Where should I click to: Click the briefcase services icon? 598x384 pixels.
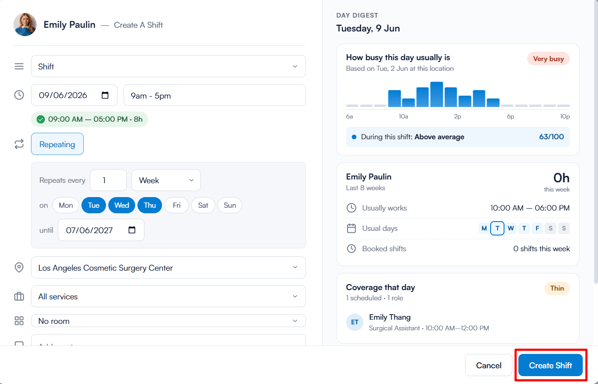[x=19, y=297]
